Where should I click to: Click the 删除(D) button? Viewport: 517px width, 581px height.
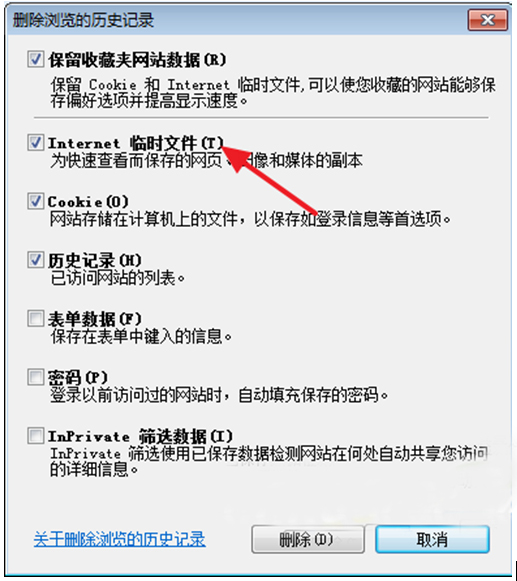[308, 540]
